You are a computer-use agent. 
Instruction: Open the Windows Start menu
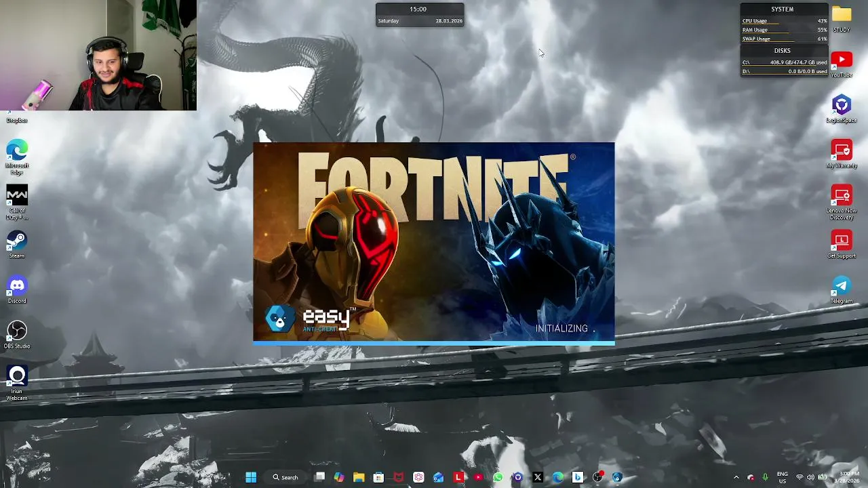251,477
